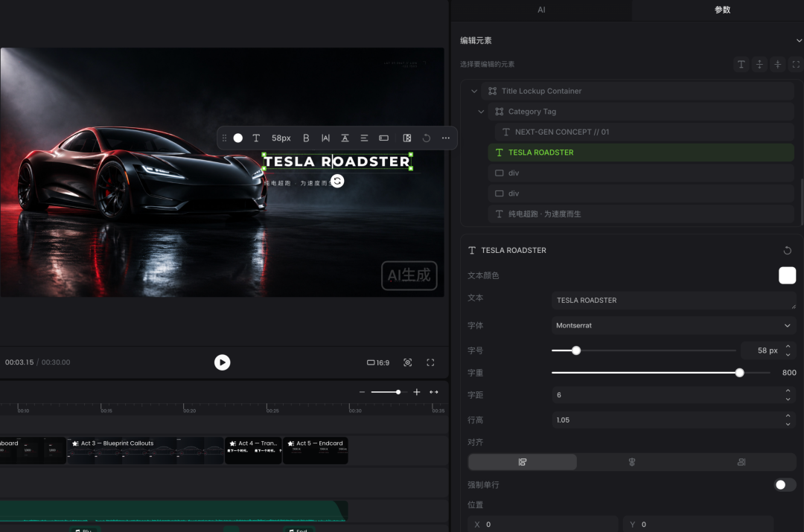Click the capture frame icon beside 16:9

pyautogui.click(x=408, y=362)
